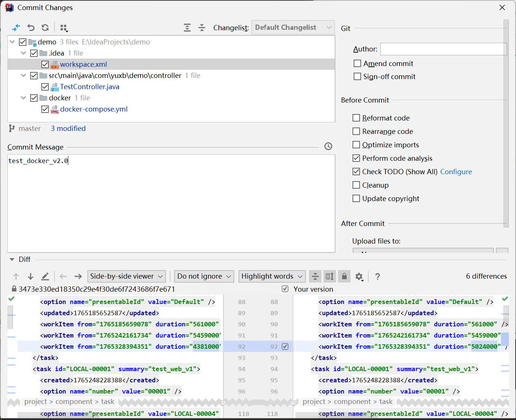516x420 pixels.
Task: Click the .idea folder icon
Action: point(43,53)
